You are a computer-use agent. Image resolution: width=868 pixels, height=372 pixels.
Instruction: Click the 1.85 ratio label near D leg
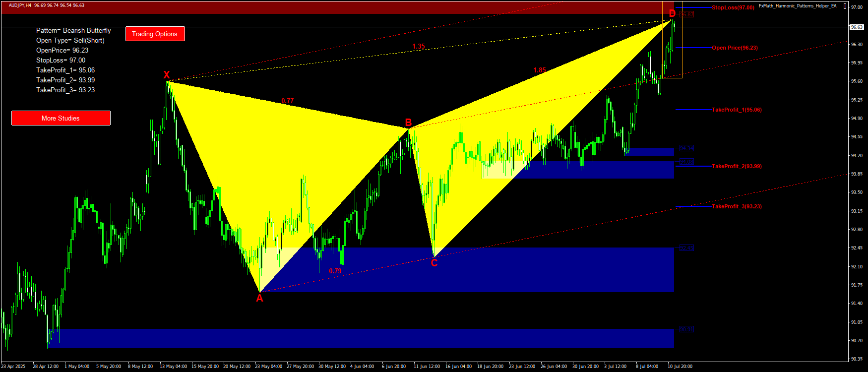[x=540, y=70]
